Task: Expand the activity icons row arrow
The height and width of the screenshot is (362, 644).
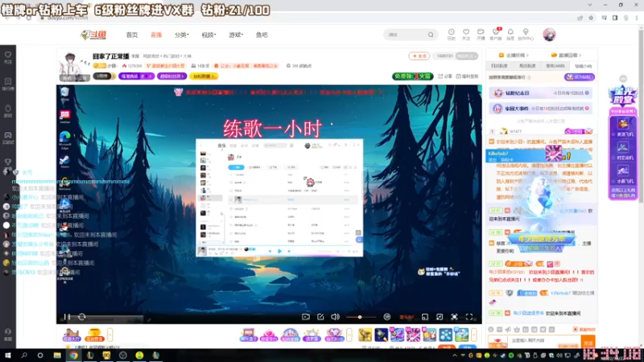Action: tap(349, 335)
